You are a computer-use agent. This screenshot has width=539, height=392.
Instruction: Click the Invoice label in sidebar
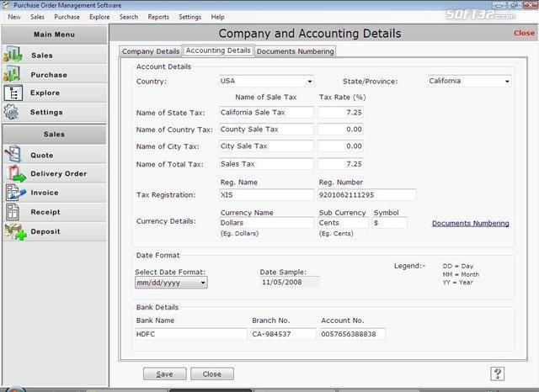click(x=45, y=193)
